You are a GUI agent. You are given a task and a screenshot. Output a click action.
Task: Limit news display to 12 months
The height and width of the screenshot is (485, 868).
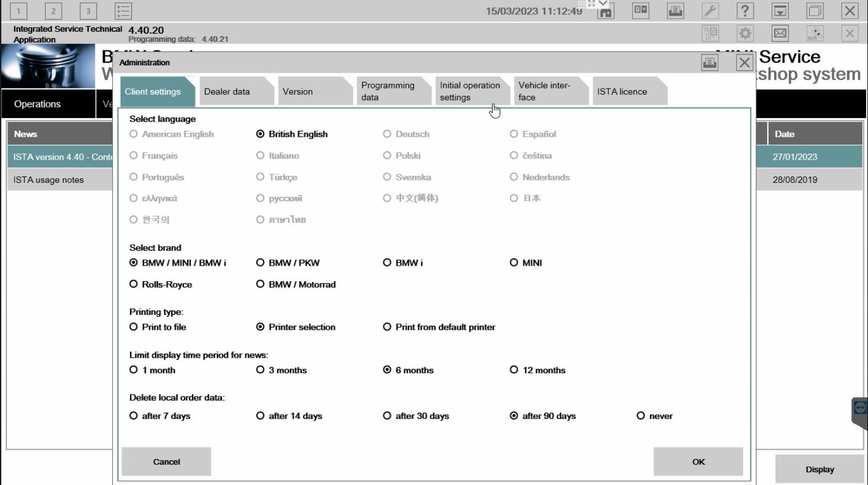tap(537, 370)
